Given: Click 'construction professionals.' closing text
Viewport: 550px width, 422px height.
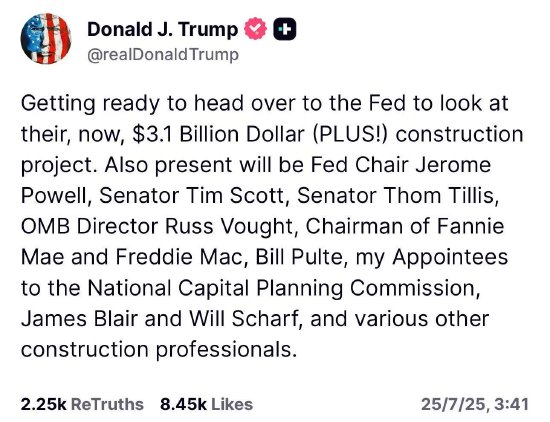Looking at the screenshot, I should tap(156, 350).
